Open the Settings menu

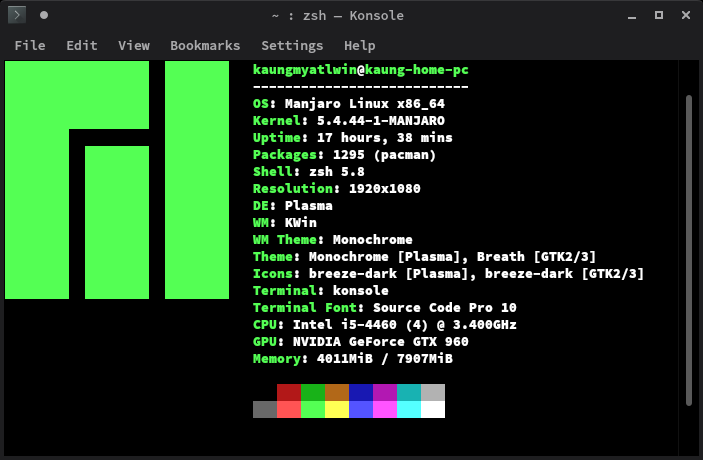coord(292,45)
